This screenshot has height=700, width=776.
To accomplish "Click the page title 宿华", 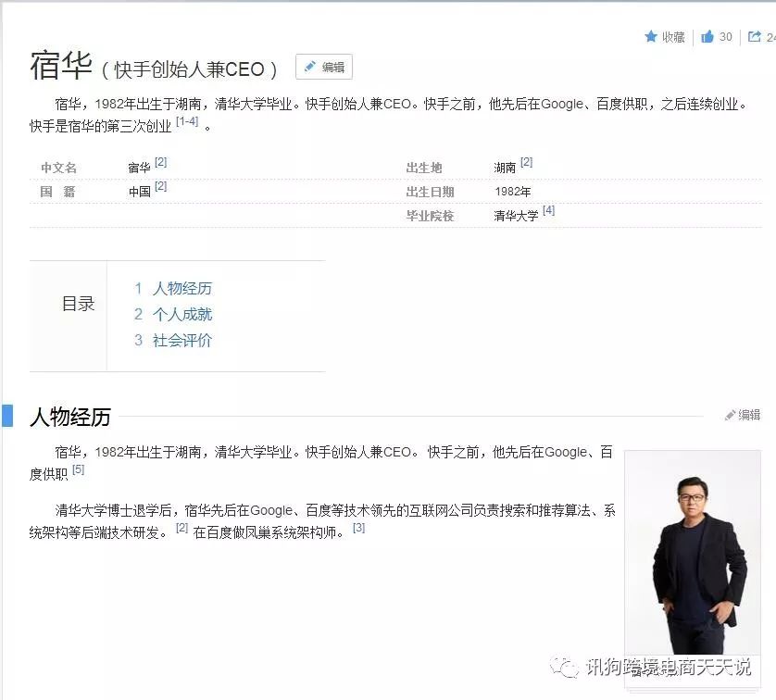I will (x=61, y=66).
